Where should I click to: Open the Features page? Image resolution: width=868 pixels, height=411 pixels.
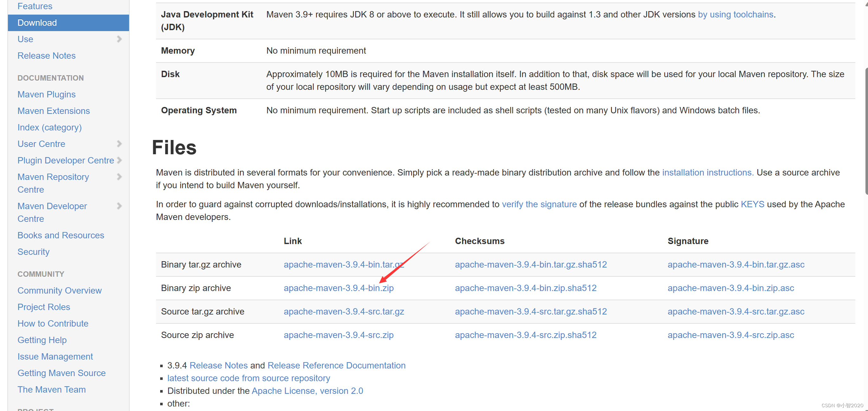34,5
